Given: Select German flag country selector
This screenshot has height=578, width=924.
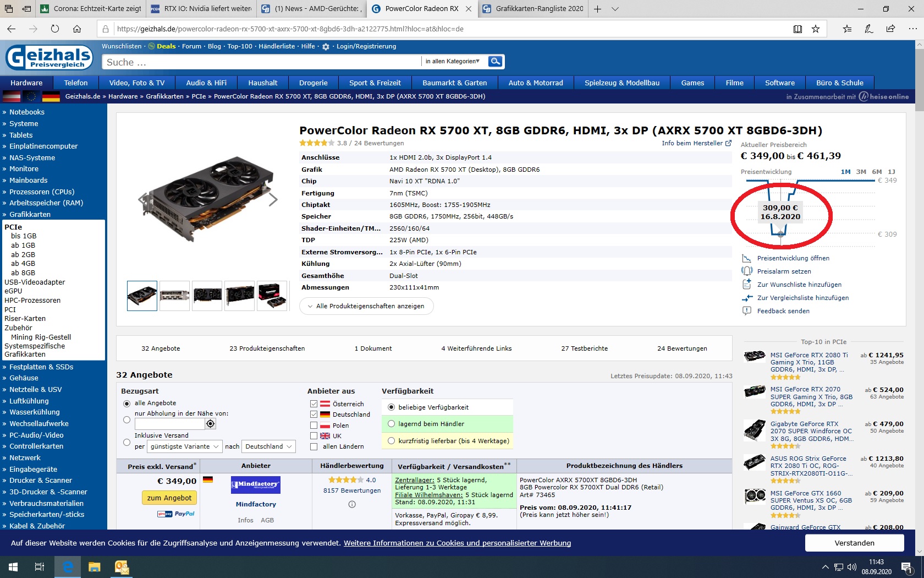Looking at the screenshot, I should tap(51, 96).
